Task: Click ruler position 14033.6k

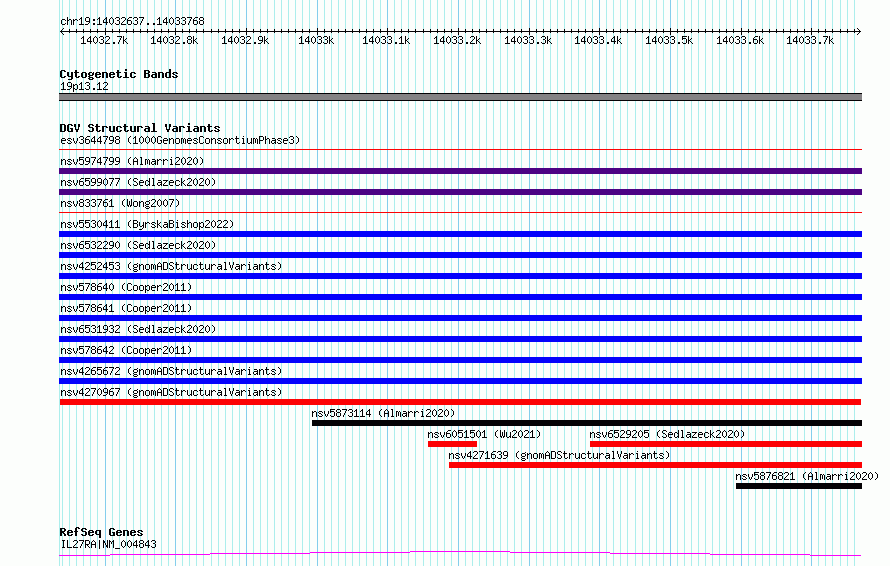Action: 740,40
